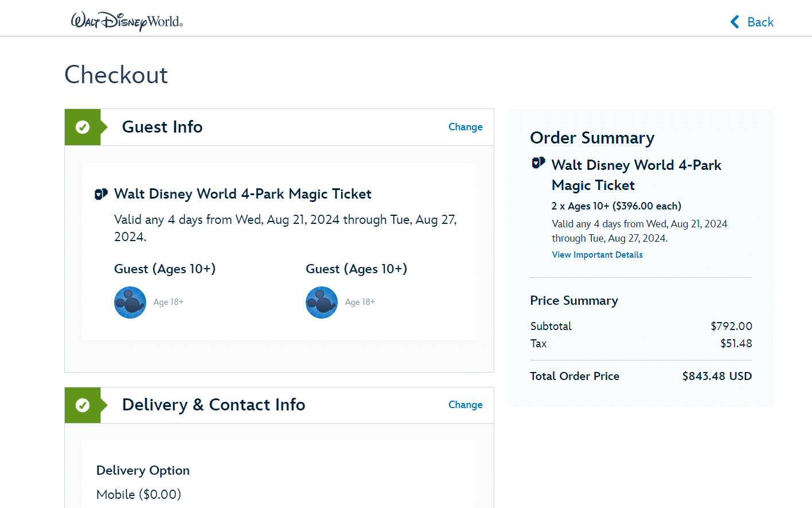
Task: Click the ticket icon in Order Summary
Action: tap(538, 163)
